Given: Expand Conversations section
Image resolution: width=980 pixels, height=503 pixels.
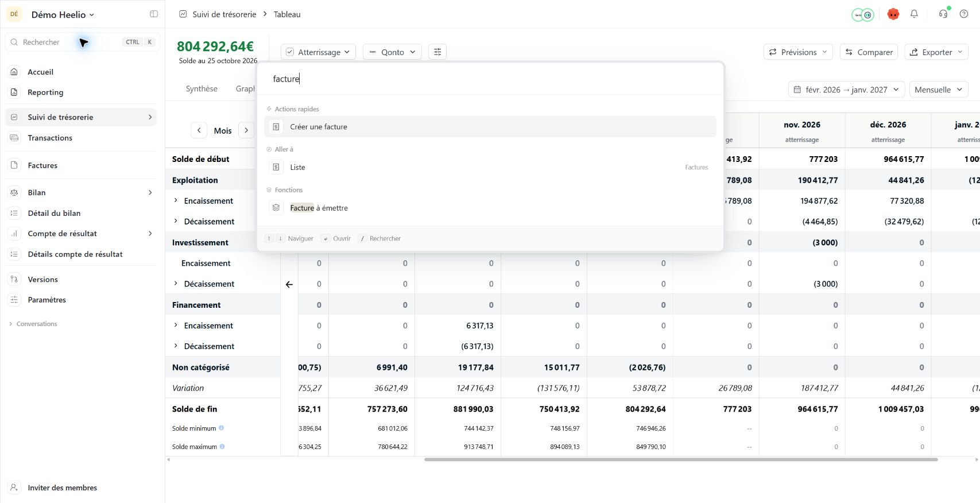Looking at the screenshot, I should (33, 324).
